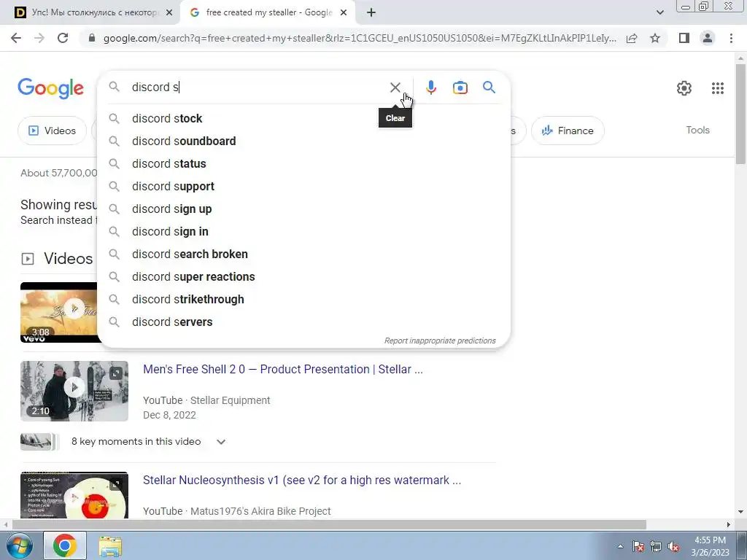The width and height of the screenshot is (747, 560).
Task: Choose the Finance search filter
Action: click(568, 131)
